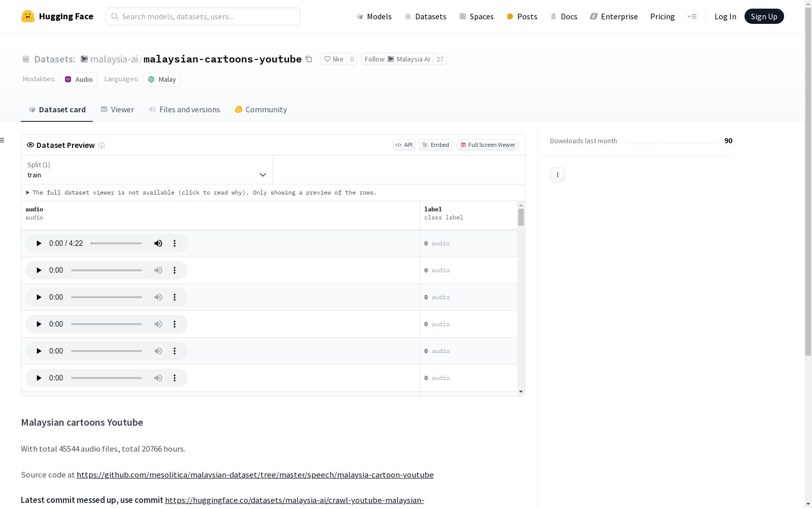Viewport: 812px width, 508px height.
Task: Click the seek slider in the third audio row
Action: point(107,297)
